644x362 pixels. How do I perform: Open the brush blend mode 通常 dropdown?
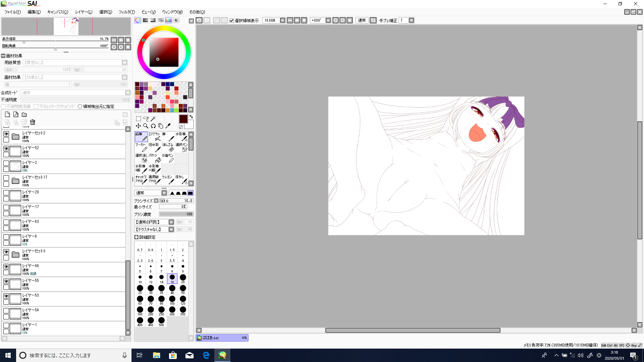pos(164,193)
